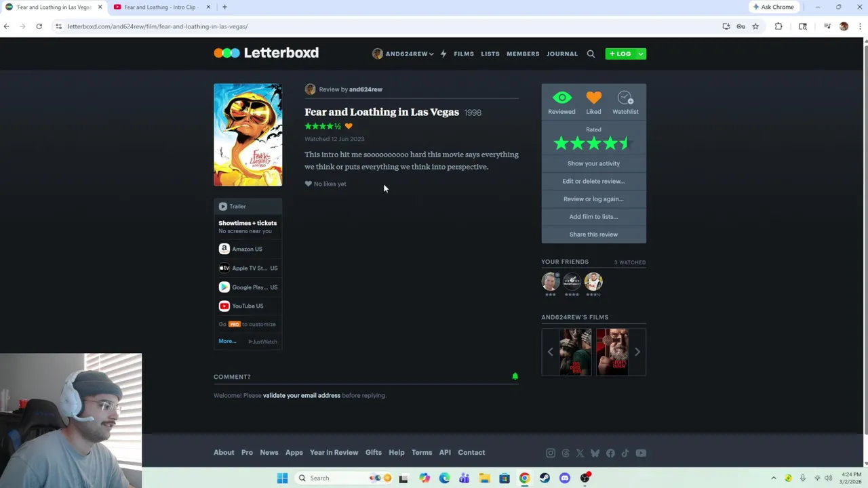The width and height of the screenshot is (868, 488).
Task: Select Review or log again
Action: coord(593,199)
